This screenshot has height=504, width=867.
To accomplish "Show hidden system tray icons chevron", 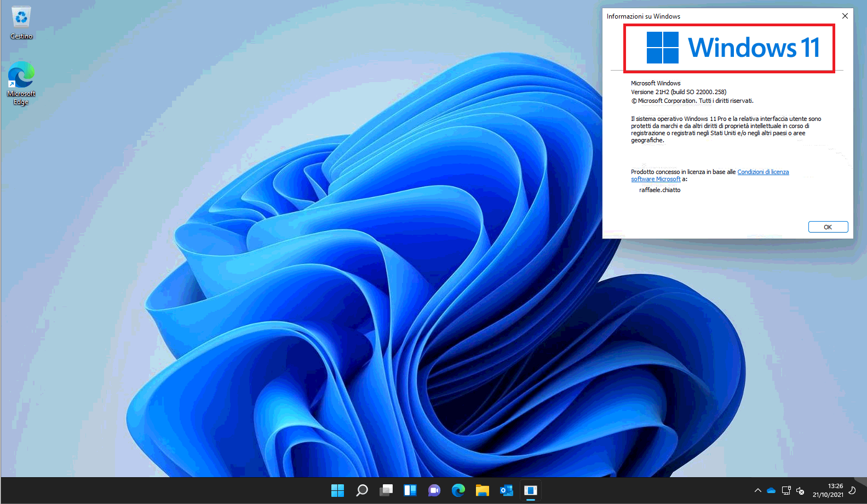I will coord(758,490).
